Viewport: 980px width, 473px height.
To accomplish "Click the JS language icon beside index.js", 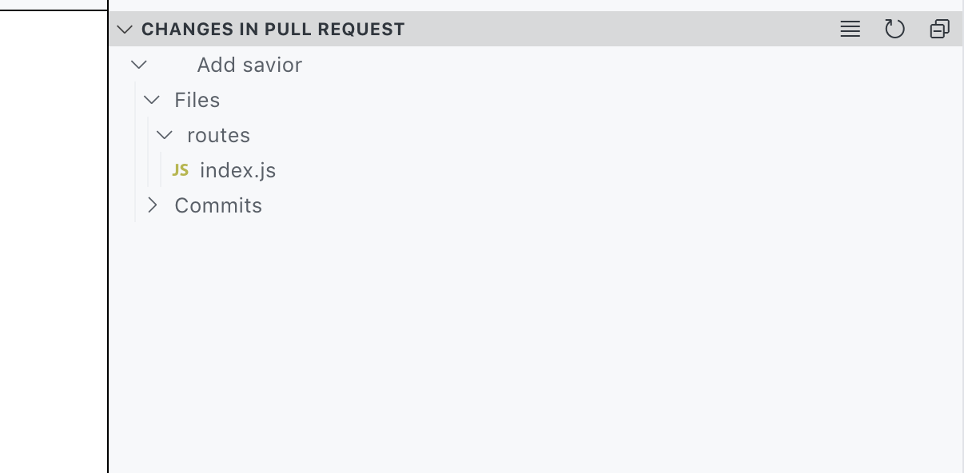I will coord(181,169).
